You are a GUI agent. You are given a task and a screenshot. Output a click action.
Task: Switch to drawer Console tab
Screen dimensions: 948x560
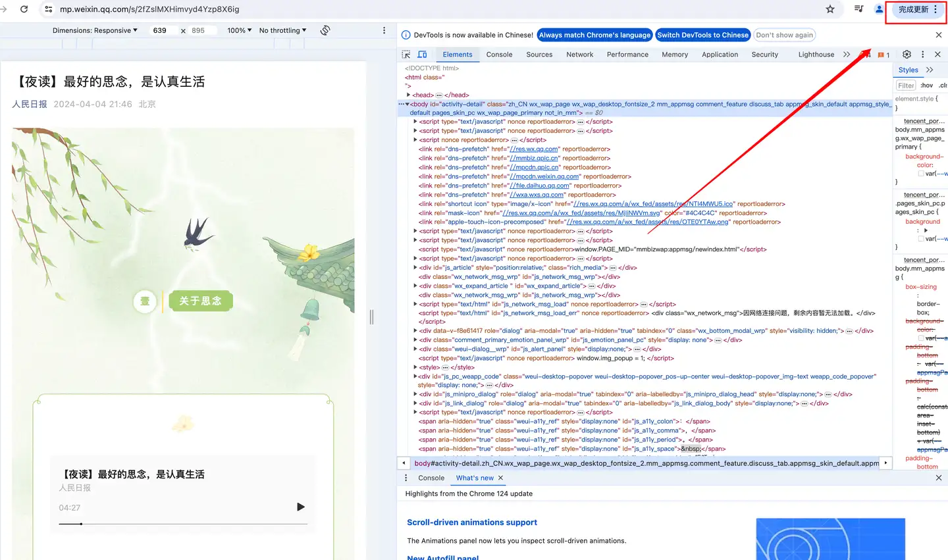[431, 478]
